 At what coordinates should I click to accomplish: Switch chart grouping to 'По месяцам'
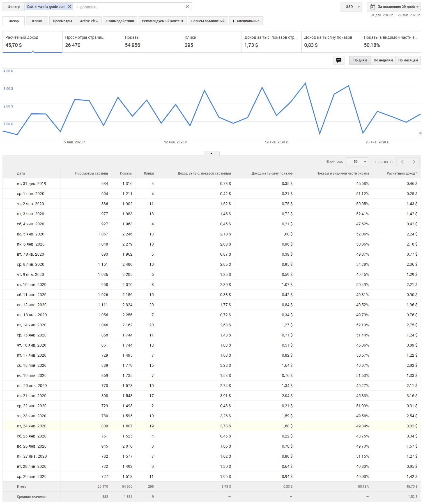point(408,60)
